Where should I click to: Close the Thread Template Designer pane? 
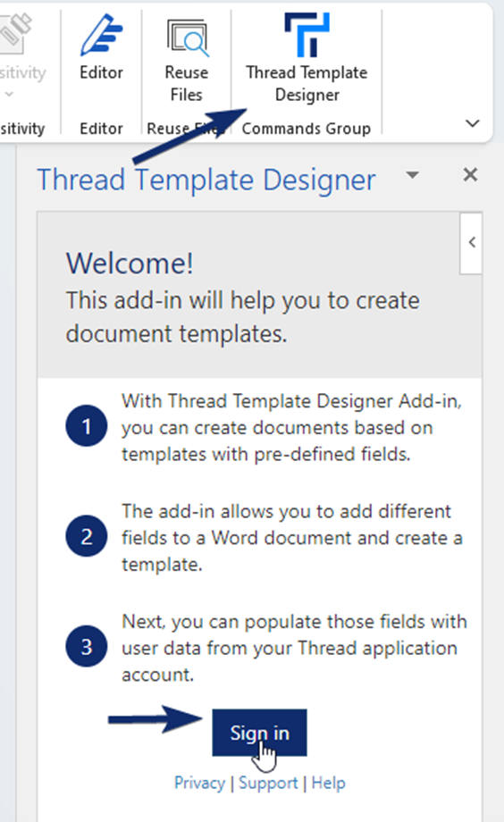[470, 174]
